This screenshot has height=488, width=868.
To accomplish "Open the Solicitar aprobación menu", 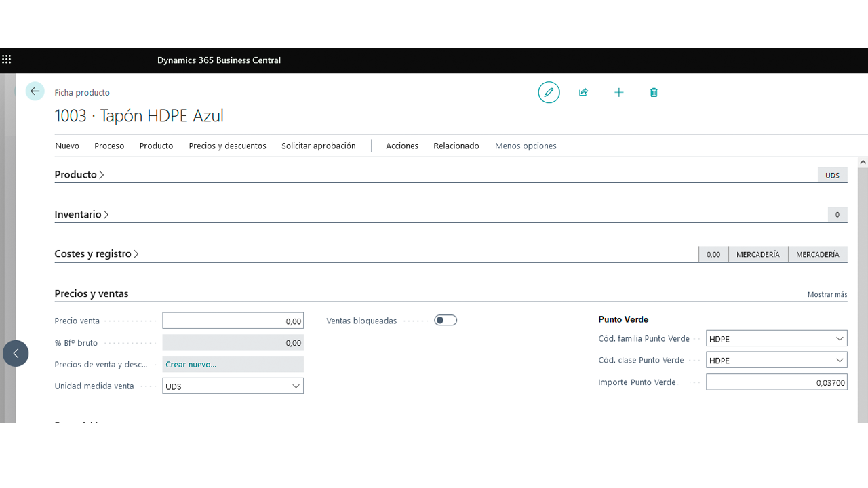I will 319,146.
